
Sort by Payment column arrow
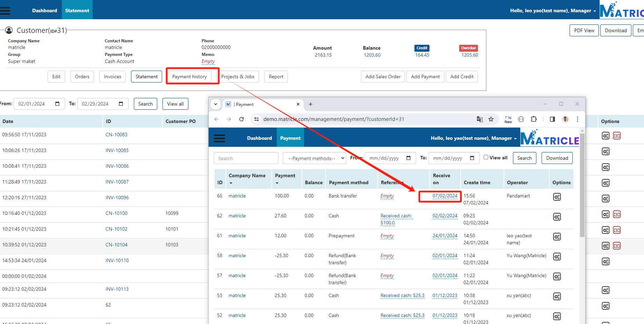pyautogui.click(x=277, y=183)
